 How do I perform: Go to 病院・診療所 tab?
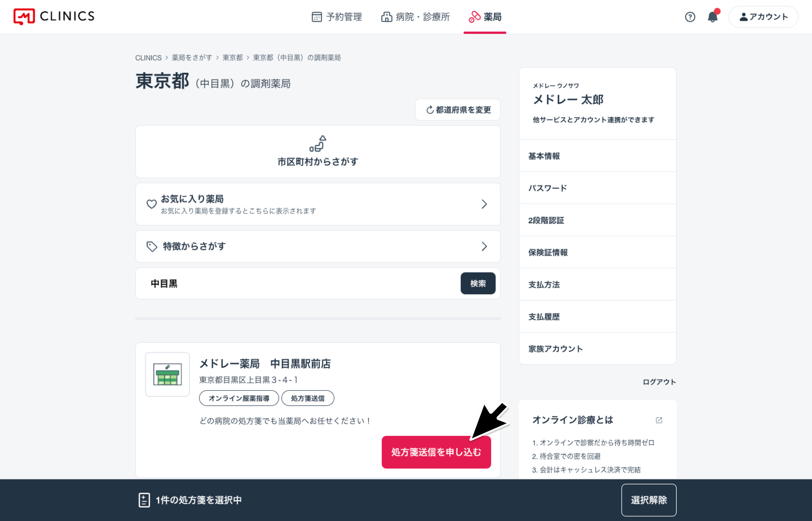pyautogui.click(x=415, y=17)
